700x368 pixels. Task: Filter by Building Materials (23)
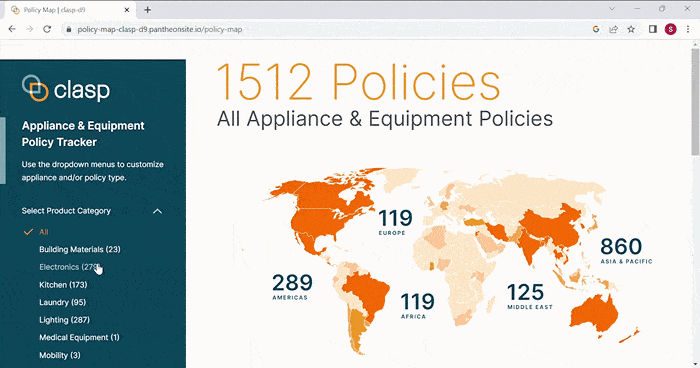[x=80, y=249]
